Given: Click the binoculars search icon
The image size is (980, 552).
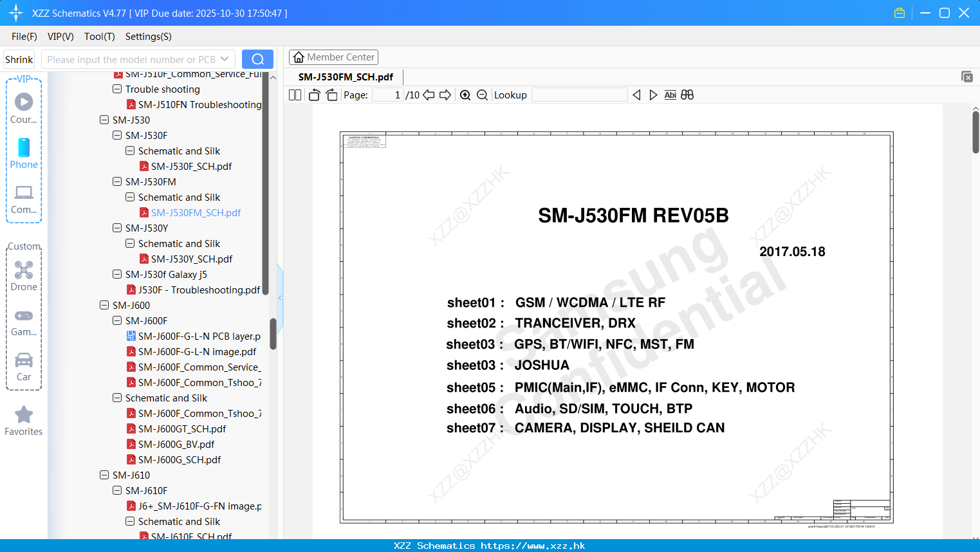Looking at the screenshot, I should pos(687,95).
